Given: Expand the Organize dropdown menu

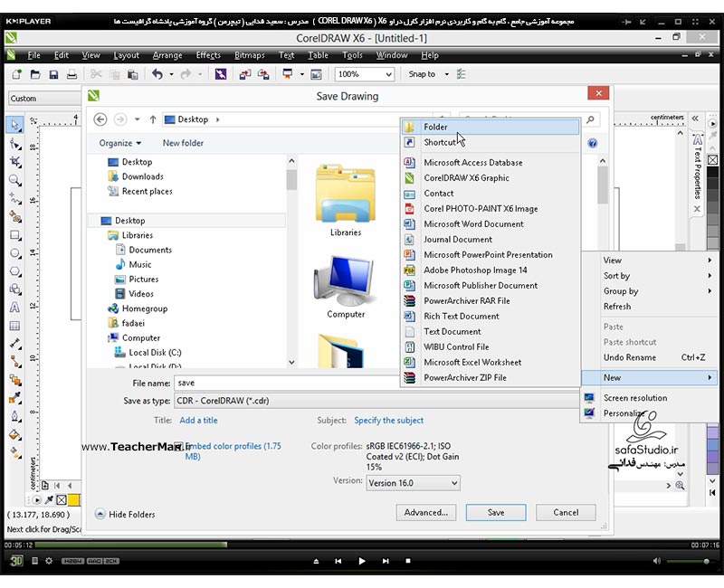Looking at the screenshot, I should (x=120, y=143).
